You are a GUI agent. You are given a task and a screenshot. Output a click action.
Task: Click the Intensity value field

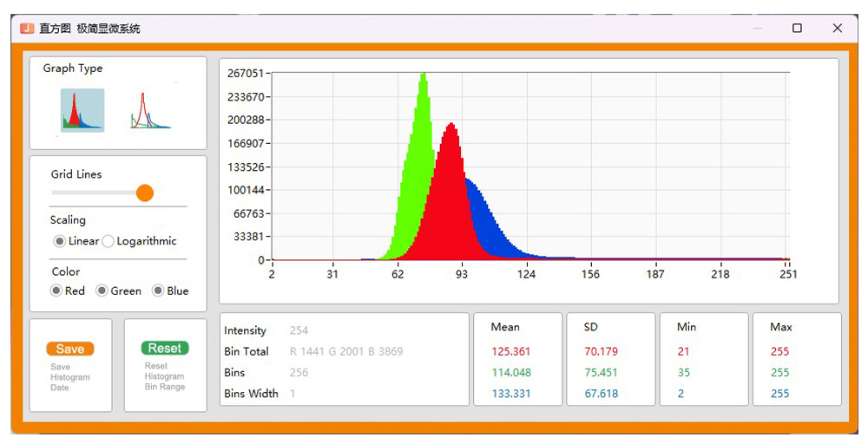pos(299,330)
